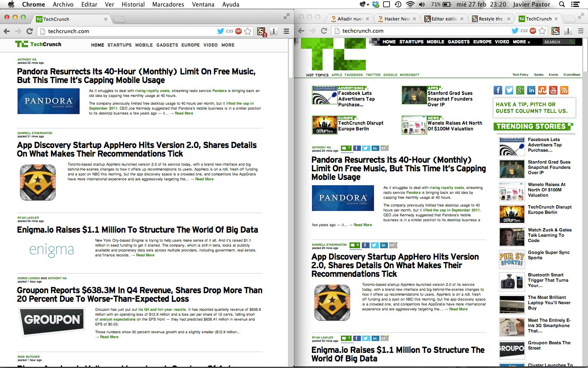Click the SEARCH field in right window
The width and height of the screenshot is (588, 368).
point(558,42)
